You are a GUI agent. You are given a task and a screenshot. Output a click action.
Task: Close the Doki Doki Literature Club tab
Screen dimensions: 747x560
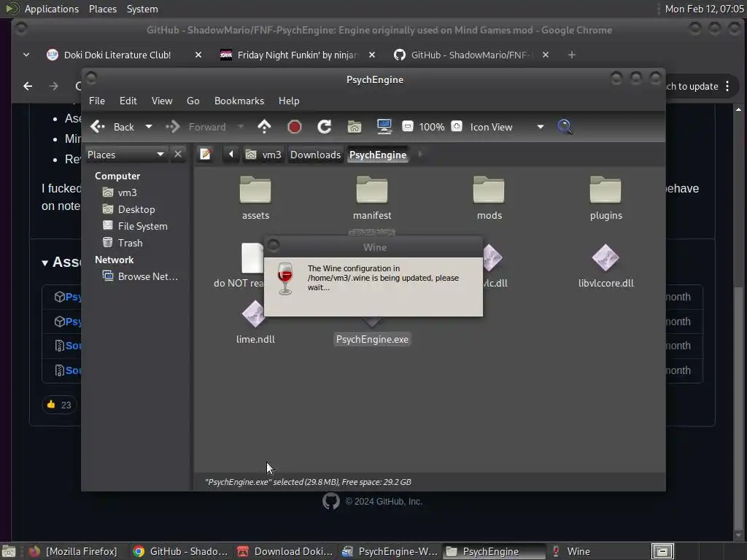coord(198,55)
